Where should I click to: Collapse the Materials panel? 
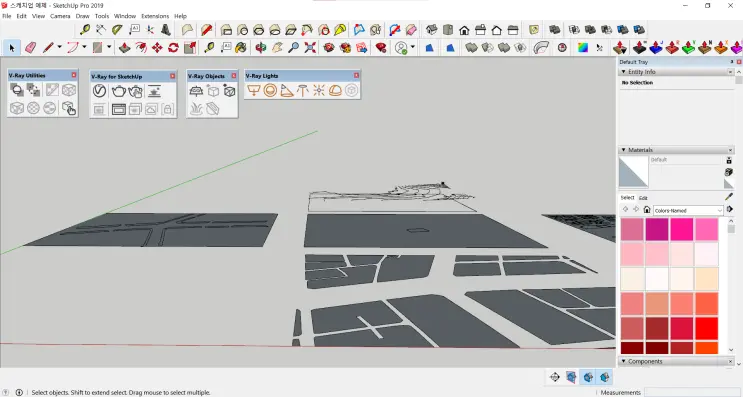coord(624,150)
